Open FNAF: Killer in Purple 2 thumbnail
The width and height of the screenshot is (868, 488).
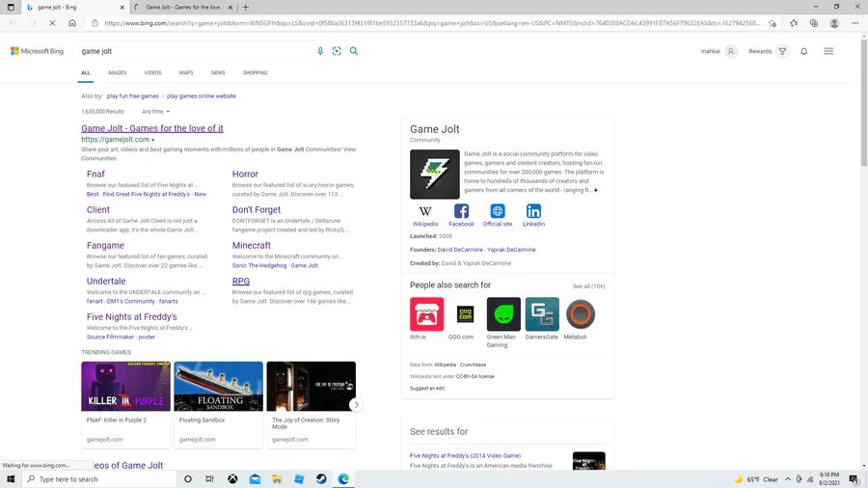125,386
